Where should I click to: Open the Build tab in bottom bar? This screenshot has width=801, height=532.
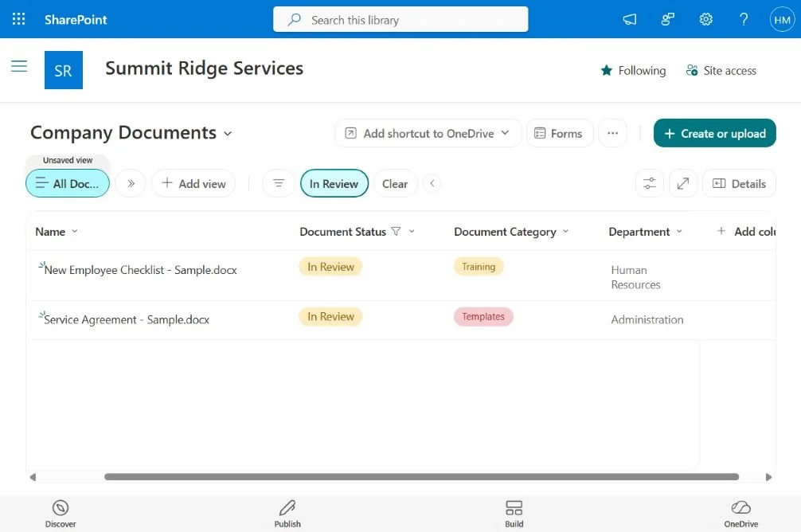point(514,514)
